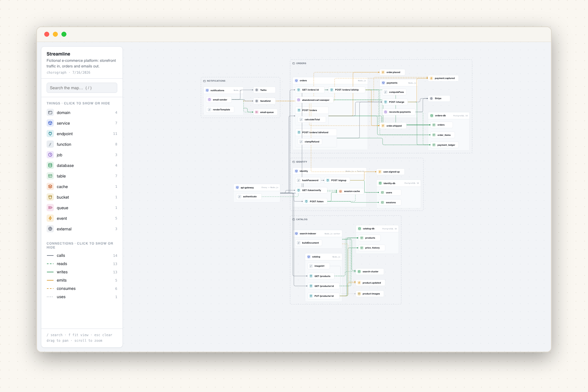588x392 pixels.
Task: Select the PUT /products/:id endpoint node
Action: (324, 296)
